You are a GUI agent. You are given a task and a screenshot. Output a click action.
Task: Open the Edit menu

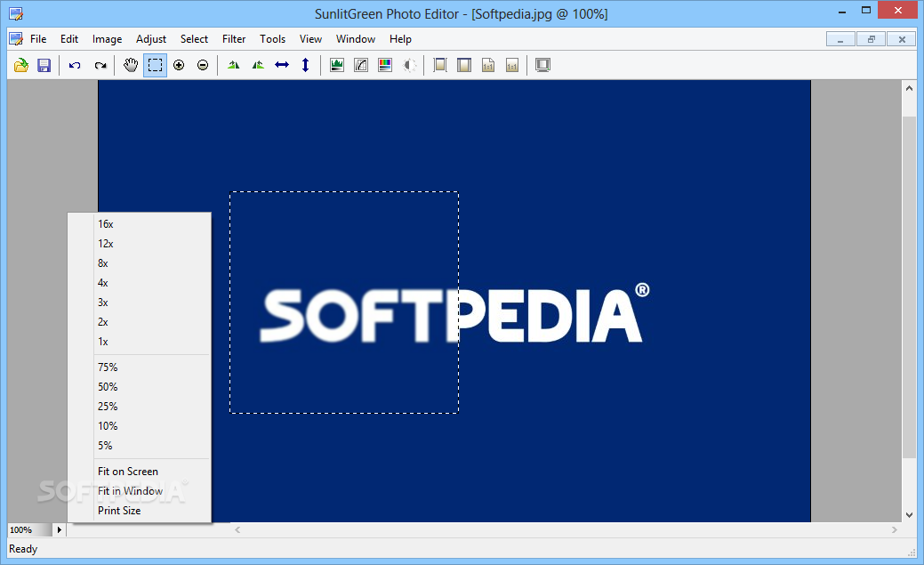pyautogui.click(x=69, y=39)
